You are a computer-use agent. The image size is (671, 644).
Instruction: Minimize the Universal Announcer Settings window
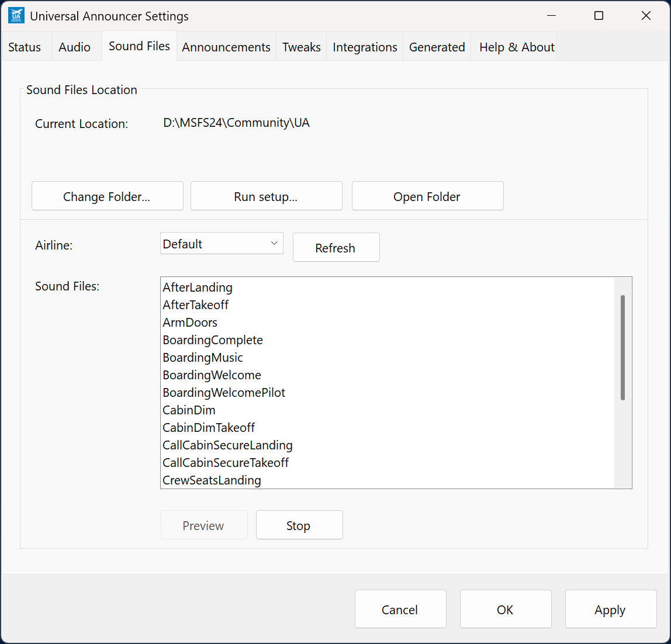point(552,16)
